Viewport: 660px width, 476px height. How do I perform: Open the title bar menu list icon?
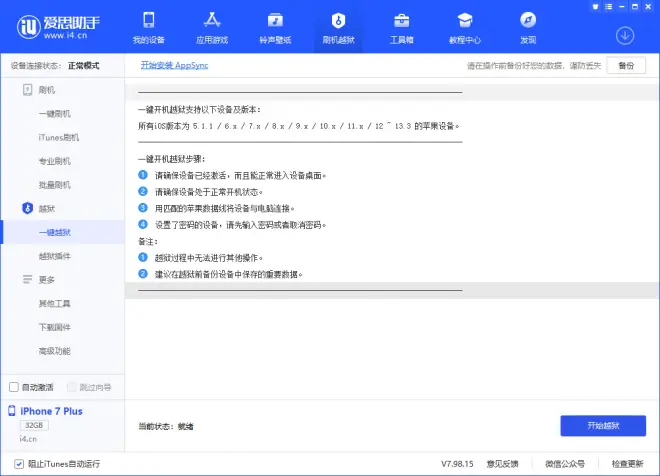point(609,7)
